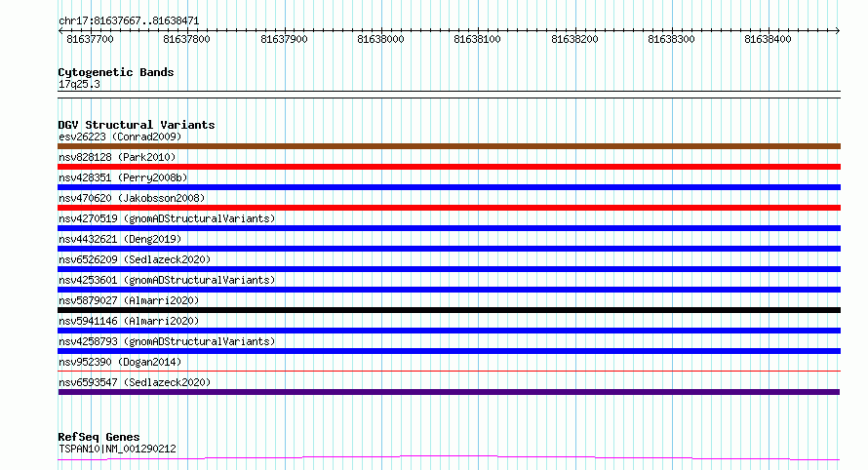
Task: Click the blue nsv4270519 variant bar
Action: [x=449, y=228]
